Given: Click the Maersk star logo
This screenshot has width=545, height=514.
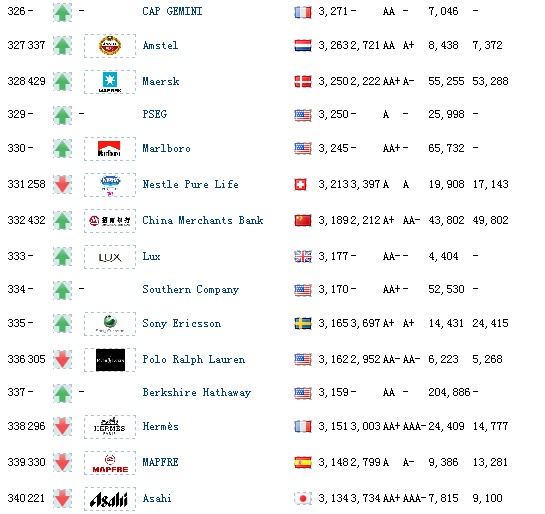Looking at the screenshot, I should coord(110,82).
